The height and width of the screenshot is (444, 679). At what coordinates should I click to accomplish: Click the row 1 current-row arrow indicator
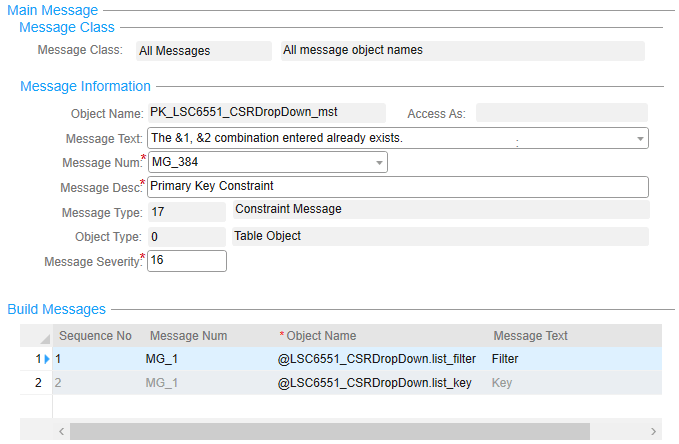coord(46,358)
